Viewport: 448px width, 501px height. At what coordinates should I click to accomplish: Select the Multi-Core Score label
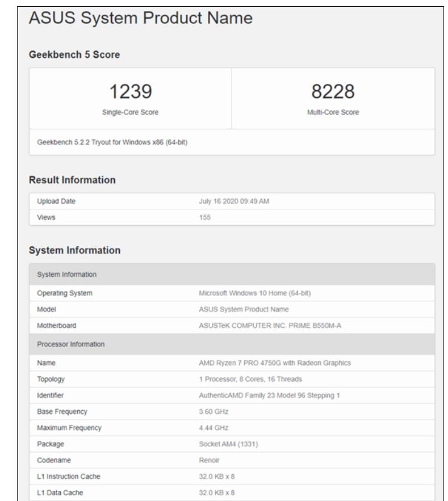click(x=333, y=112)
